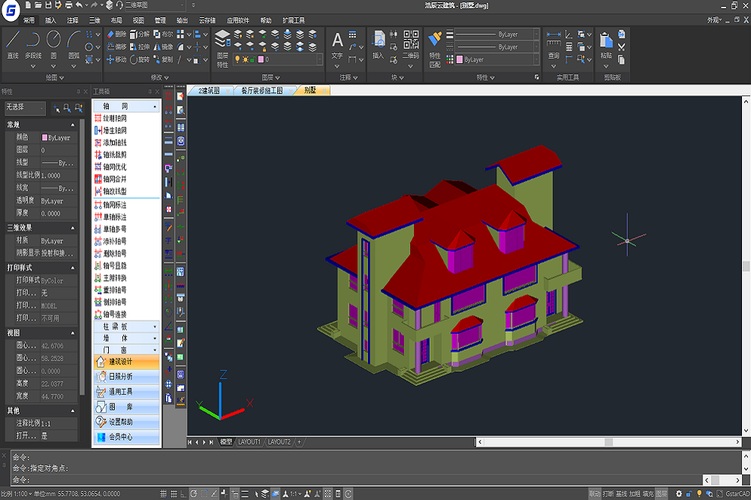Open the 注释 (Annotate) ribbon tab
751x500 pixels.
[x=72, y=20]
